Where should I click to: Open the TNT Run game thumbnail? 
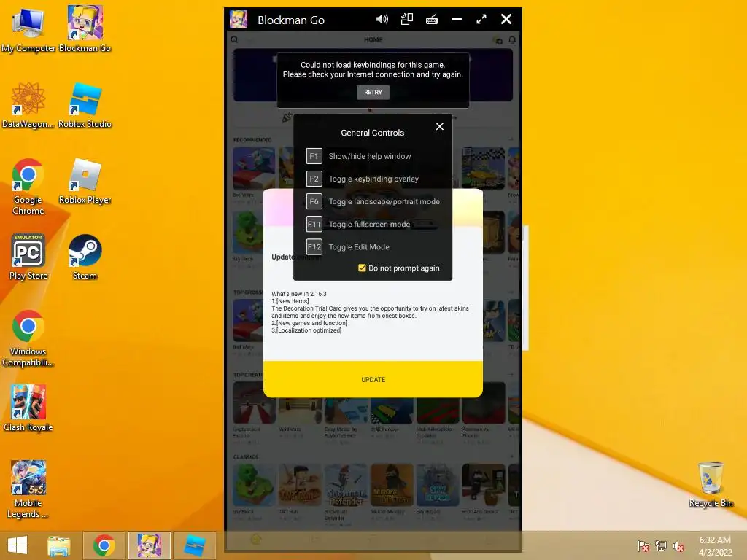300,485
